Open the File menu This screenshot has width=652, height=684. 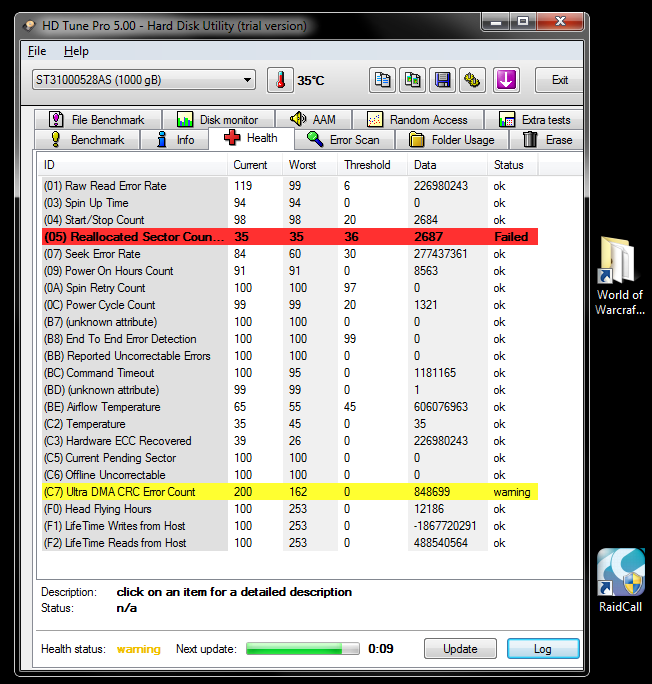37,51
